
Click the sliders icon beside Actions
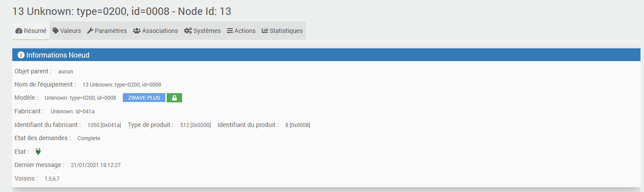[230, 31]
